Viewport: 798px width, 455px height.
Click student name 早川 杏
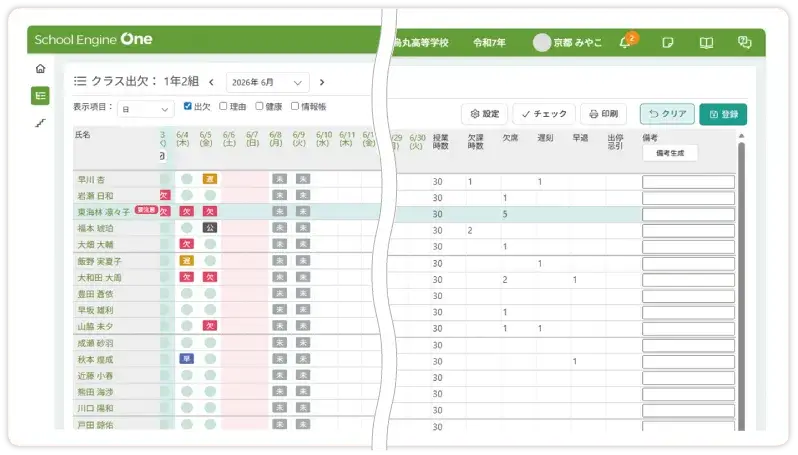(x=91, y=179)
